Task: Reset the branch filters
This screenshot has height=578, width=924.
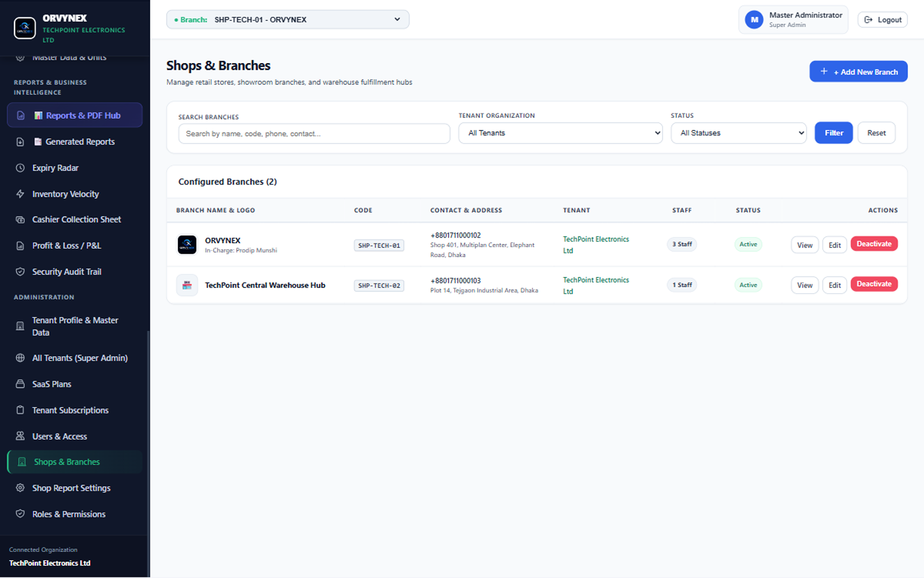Action: [x=876, y=133]
